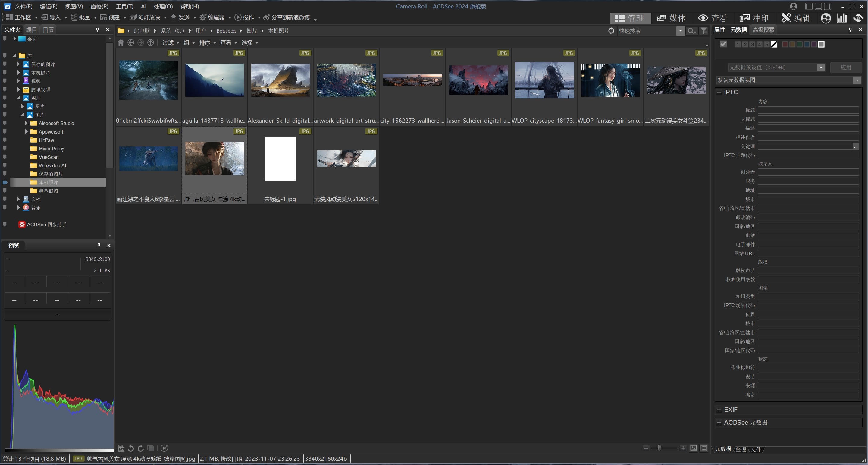Open the search filter funnel icon

pyautogui.click(x=704, y=31)
